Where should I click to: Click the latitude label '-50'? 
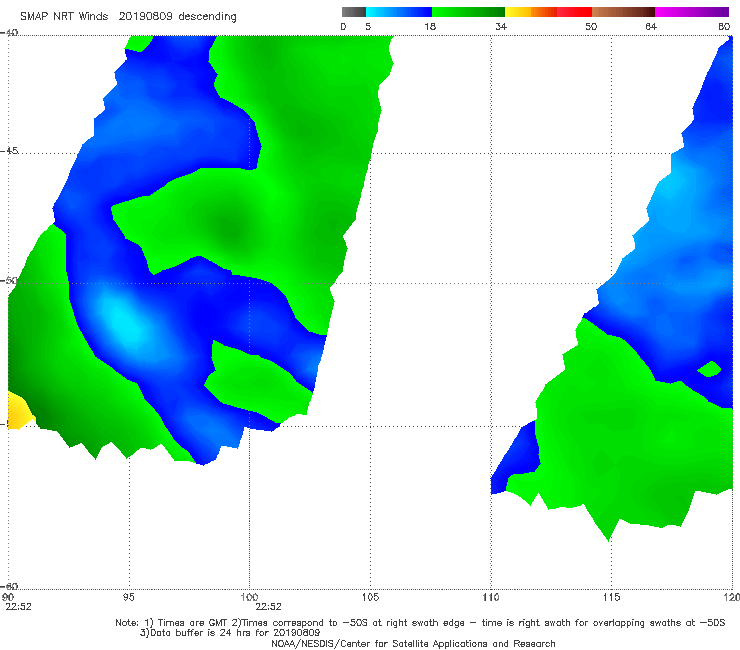coord(9,280)
